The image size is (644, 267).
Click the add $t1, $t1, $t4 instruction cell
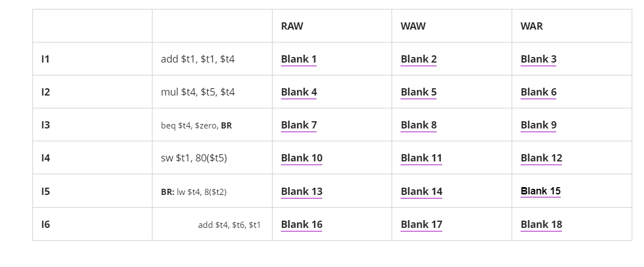pos(198,59)
